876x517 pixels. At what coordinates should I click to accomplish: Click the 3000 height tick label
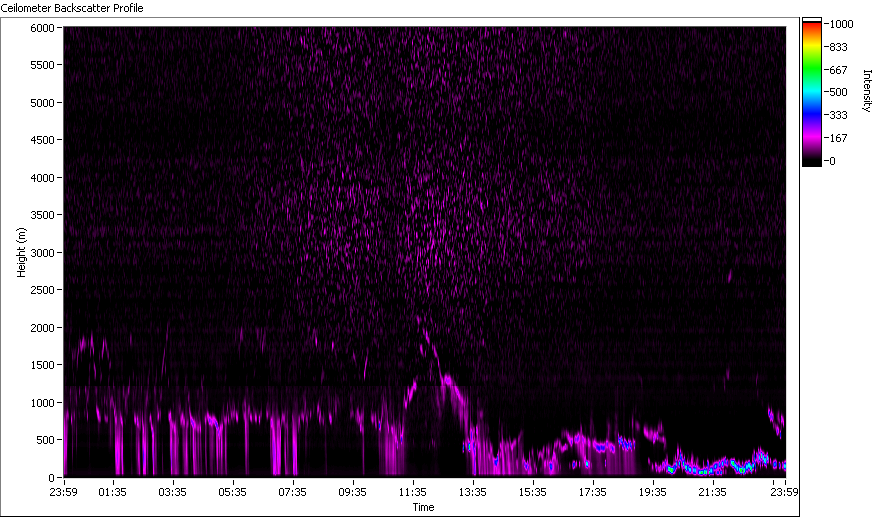(42, 253)
